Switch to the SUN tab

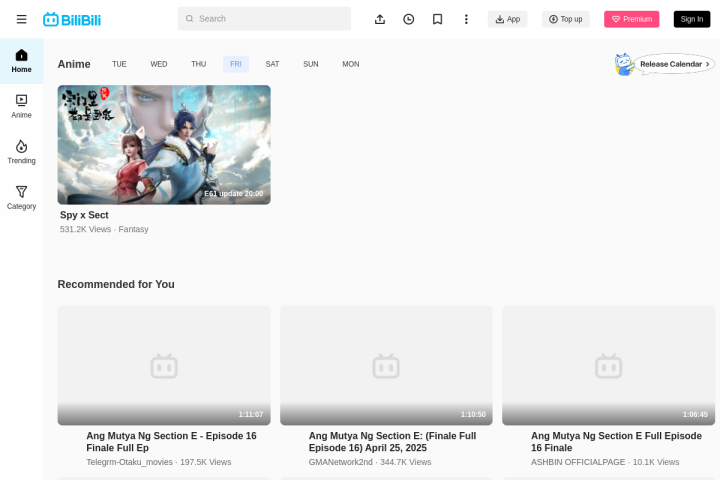pyautogui.click(x=311, y=64)
